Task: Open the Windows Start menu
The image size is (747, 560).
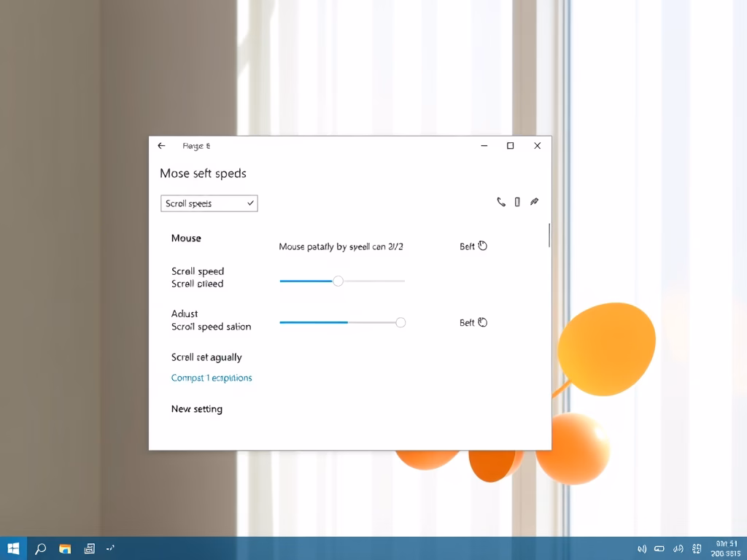Action: click(x=13, y=548)
